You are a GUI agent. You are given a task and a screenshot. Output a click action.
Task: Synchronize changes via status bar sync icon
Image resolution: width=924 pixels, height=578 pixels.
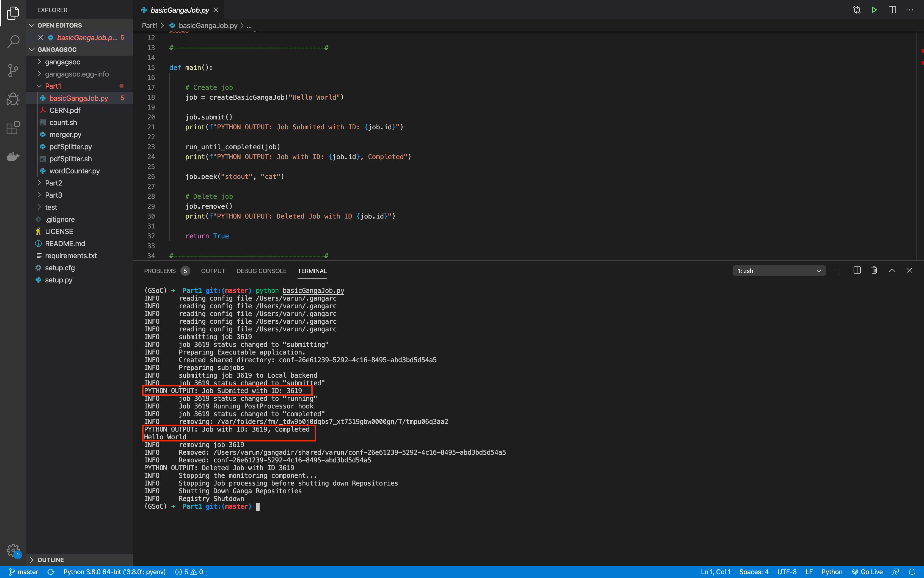[51, 572]
